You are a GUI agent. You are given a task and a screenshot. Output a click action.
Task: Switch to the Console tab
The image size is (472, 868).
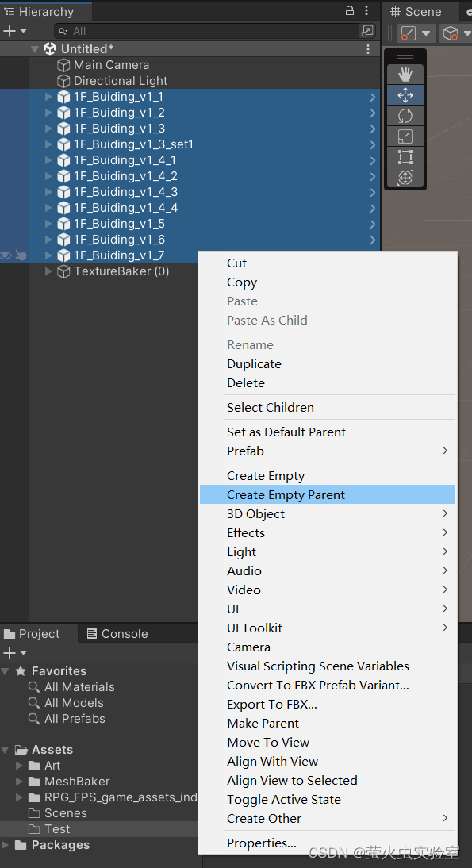[117, 634]
